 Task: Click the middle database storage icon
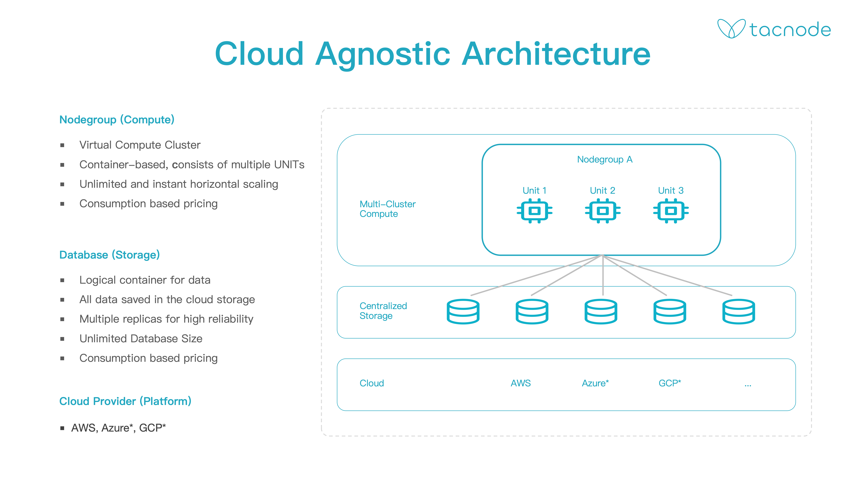point(601,312)
